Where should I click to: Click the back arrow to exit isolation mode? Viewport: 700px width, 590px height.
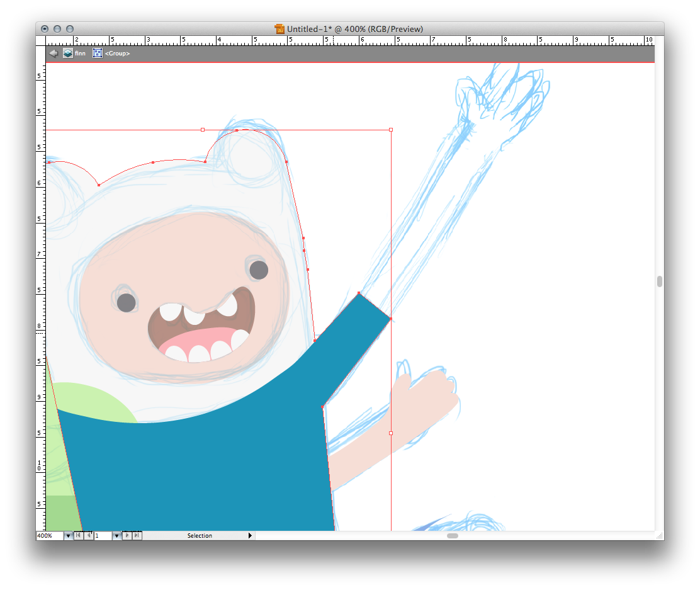tap(54, 54)
